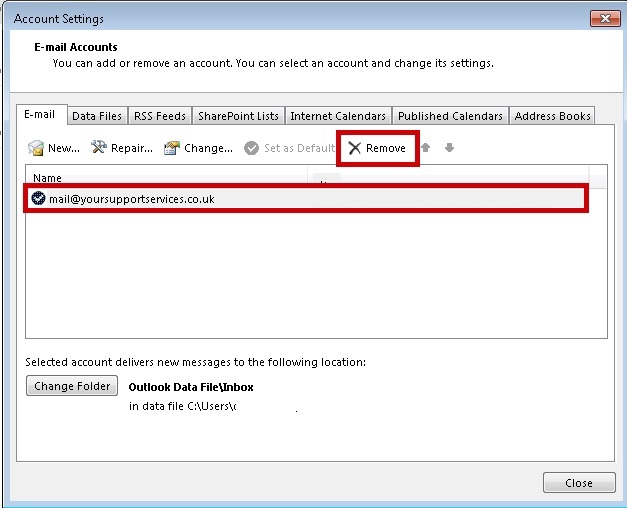Viewport: 627px width, 508px height.
Task: Click the Repair... label
Action: point(132,148)
